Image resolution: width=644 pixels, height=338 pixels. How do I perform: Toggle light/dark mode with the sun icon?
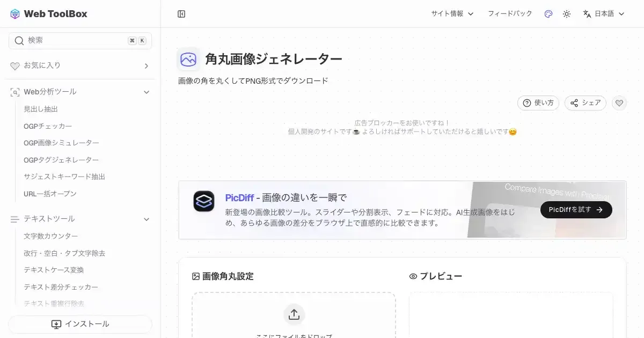tap(567, 14)
